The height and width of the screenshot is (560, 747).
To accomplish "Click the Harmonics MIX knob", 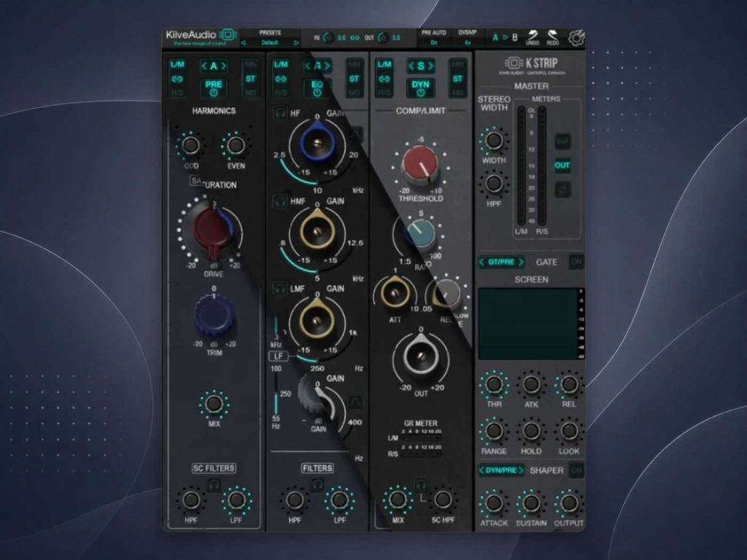I will 214,404.
